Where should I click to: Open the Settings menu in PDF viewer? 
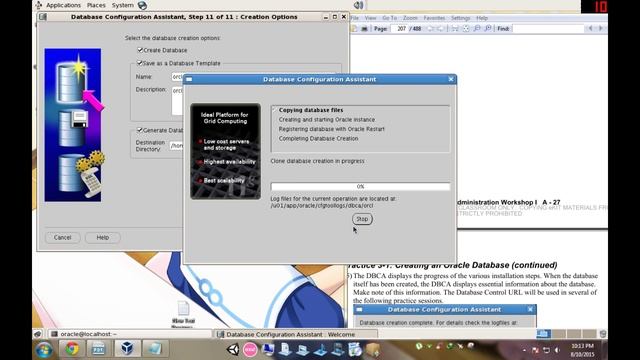point(460,18)
